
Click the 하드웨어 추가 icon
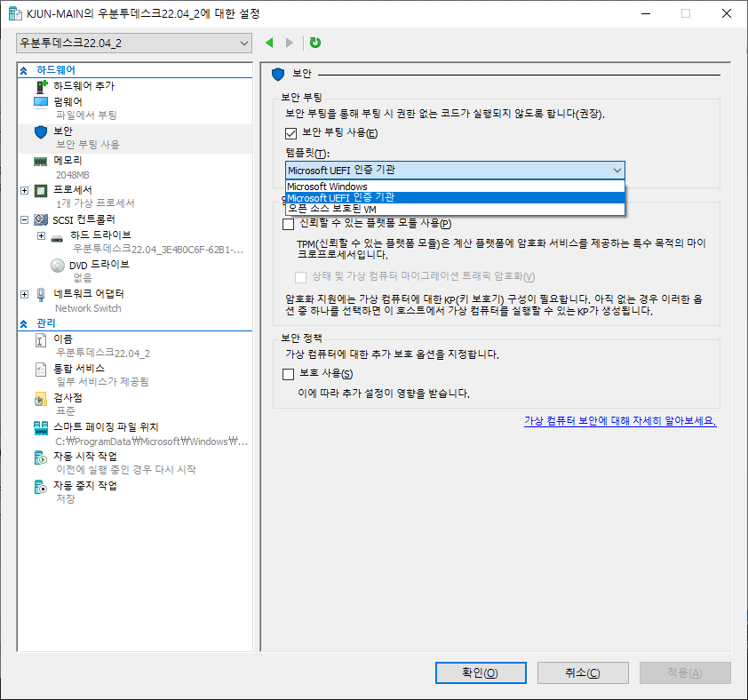(42, 86)
